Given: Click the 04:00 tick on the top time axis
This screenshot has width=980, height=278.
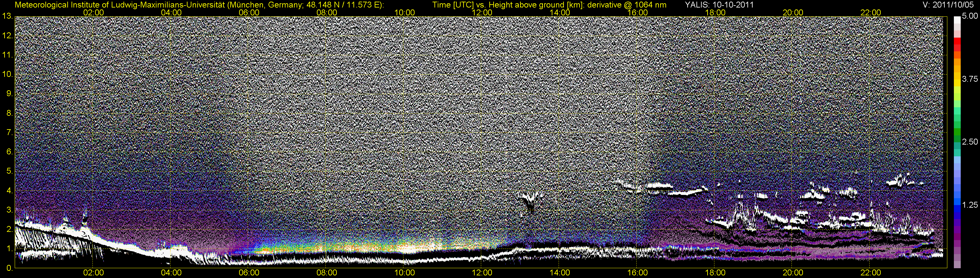Looking at the screenshot, I should click(171, 12).
